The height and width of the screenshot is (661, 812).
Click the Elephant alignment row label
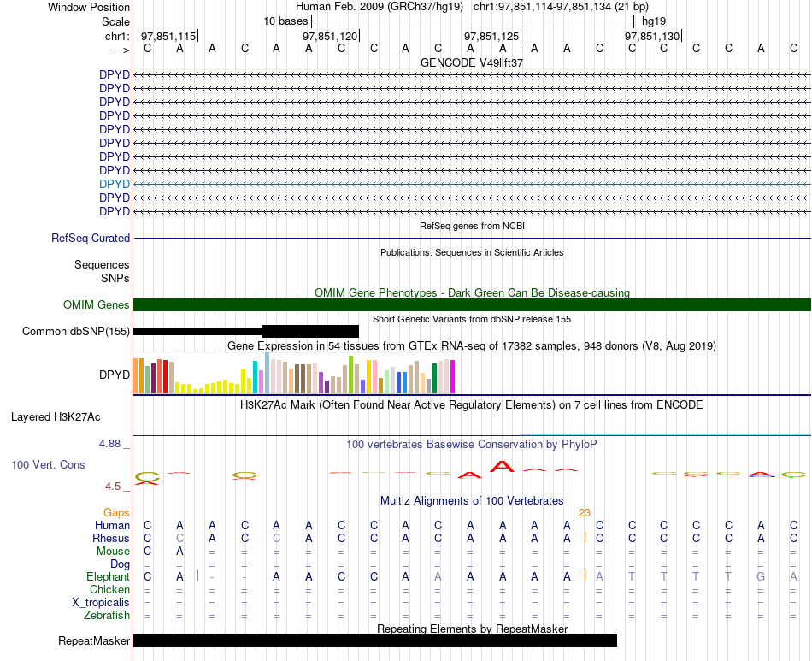pos(109,576)
